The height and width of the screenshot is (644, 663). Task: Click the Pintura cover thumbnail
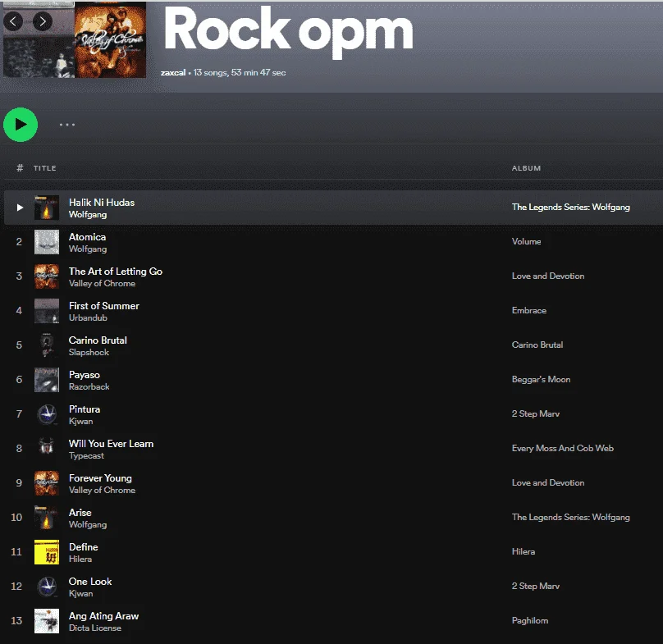tap(47, 414)
